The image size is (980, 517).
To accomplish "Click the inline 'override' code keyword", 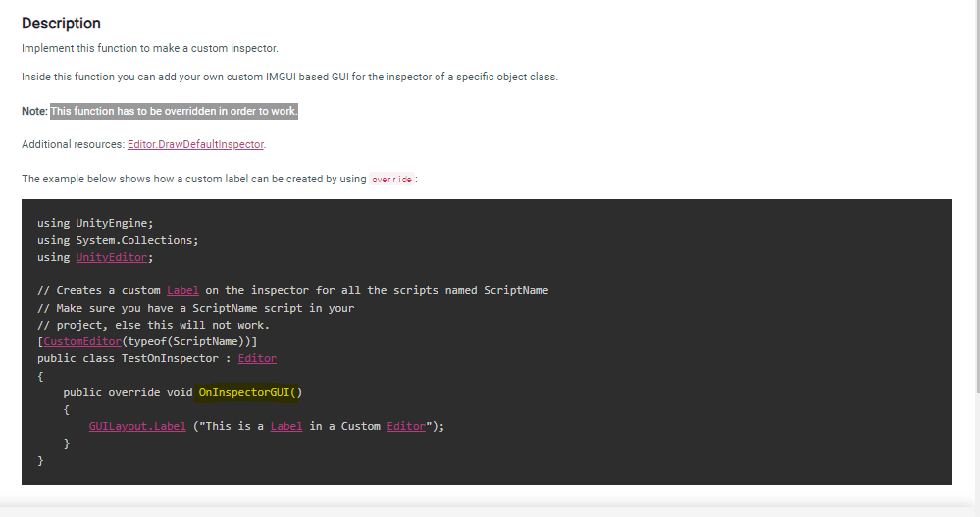I will pos(391,180).
